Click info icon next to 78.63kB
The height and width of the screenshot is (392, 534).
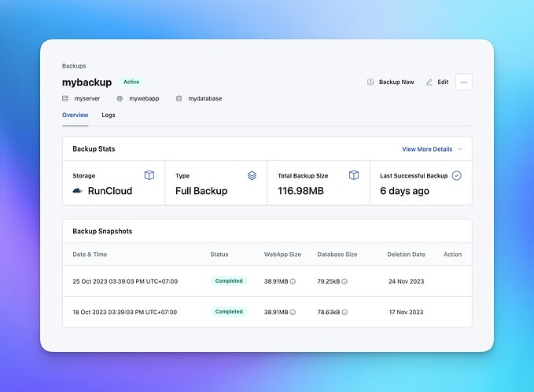tap(344, 312)
